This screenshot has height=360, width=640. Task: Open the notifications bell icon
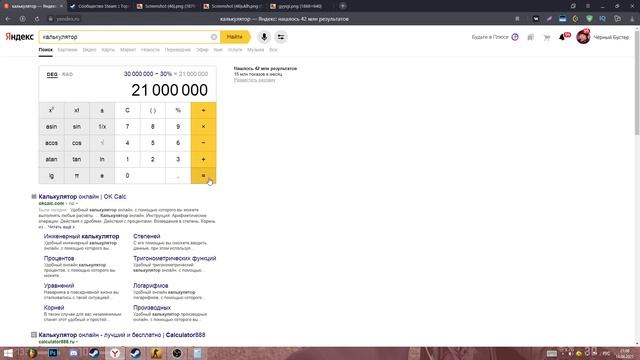point(562,37)
